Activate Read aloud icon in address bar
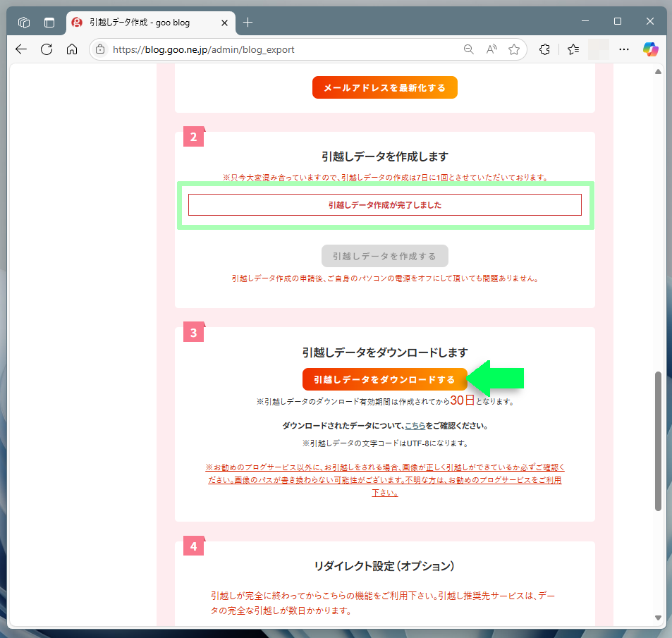 [491, 49]
